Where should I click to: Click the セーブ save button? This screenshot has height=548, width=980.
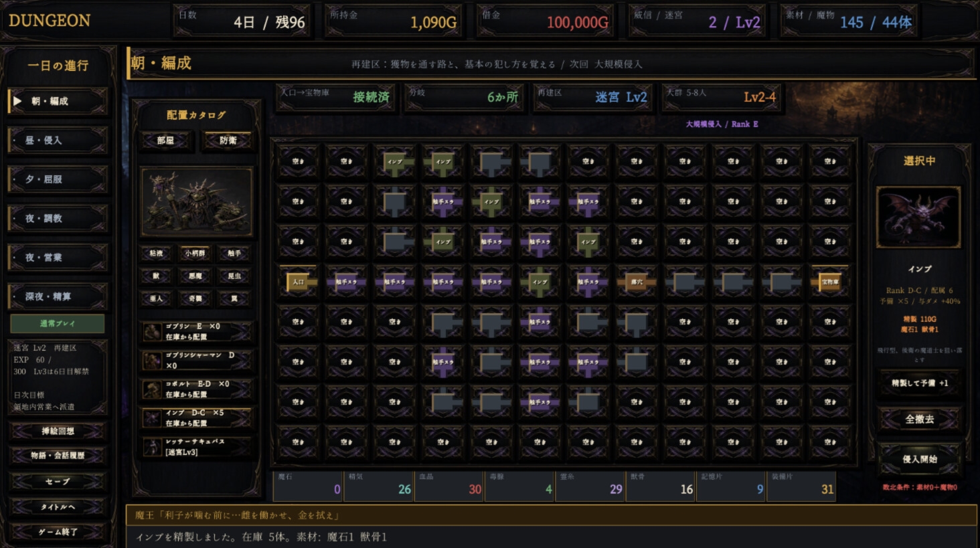coord(58,481)
